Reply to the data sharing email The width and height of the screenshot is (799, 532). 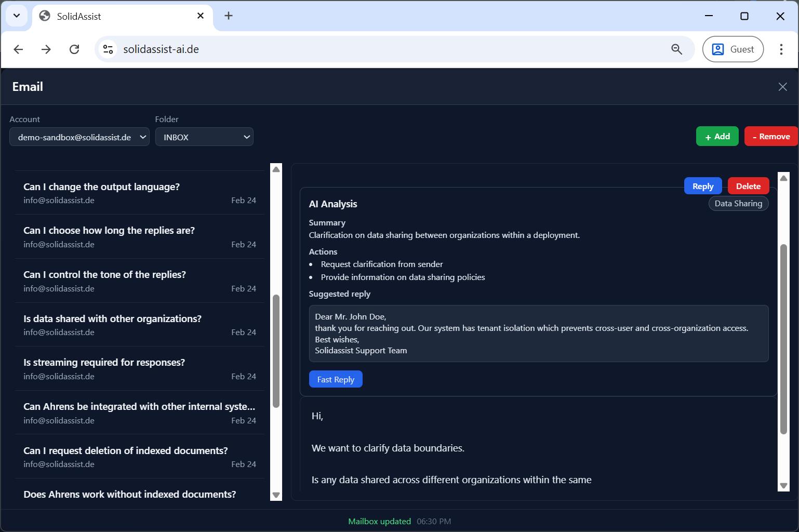click(702, 185)
